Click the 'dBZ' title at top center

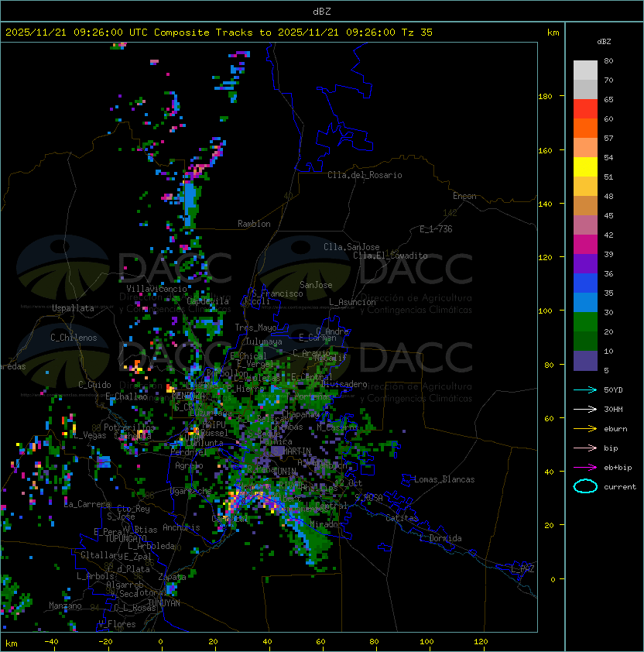pyautogui.click(x=322, y=12)
